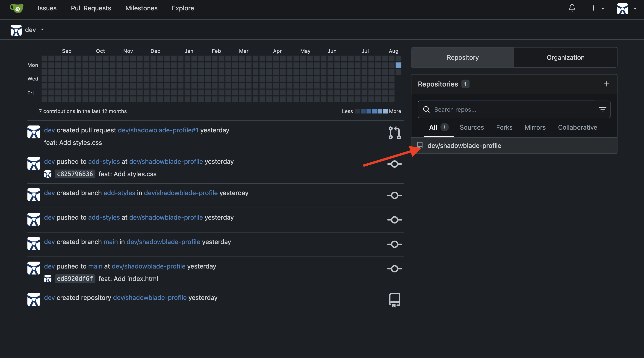Open the Explore page
The height and width of the screenshot is (358, 644).
tap(183, 8)
